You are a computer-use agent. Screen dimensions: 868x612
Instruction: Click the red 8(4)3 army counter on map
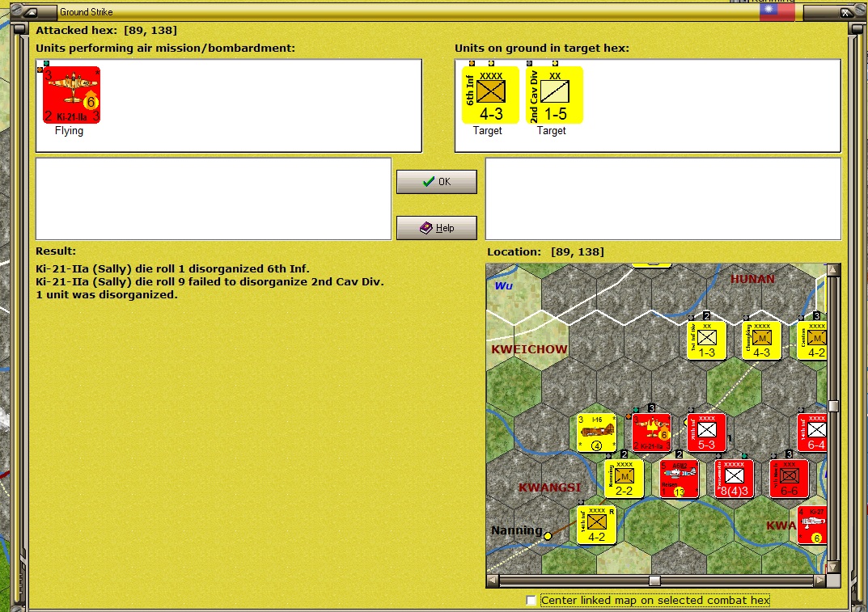coord(734,479)
